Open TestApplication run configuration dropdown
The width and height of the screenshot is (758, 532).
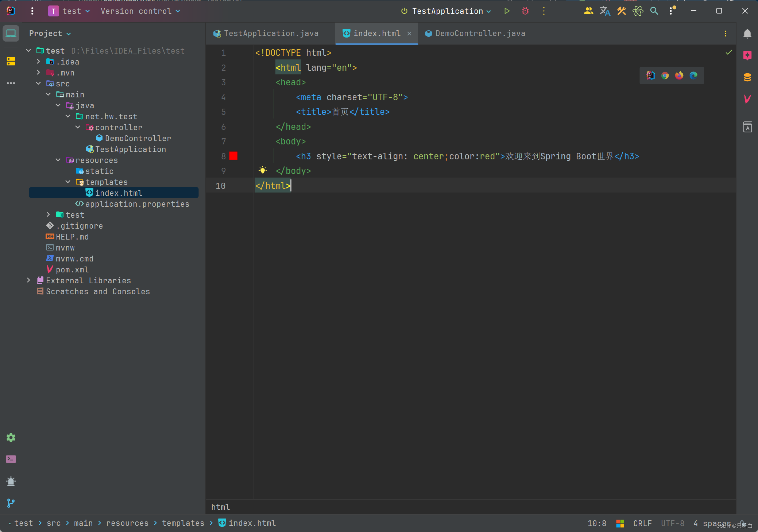[x=446, y=11]
